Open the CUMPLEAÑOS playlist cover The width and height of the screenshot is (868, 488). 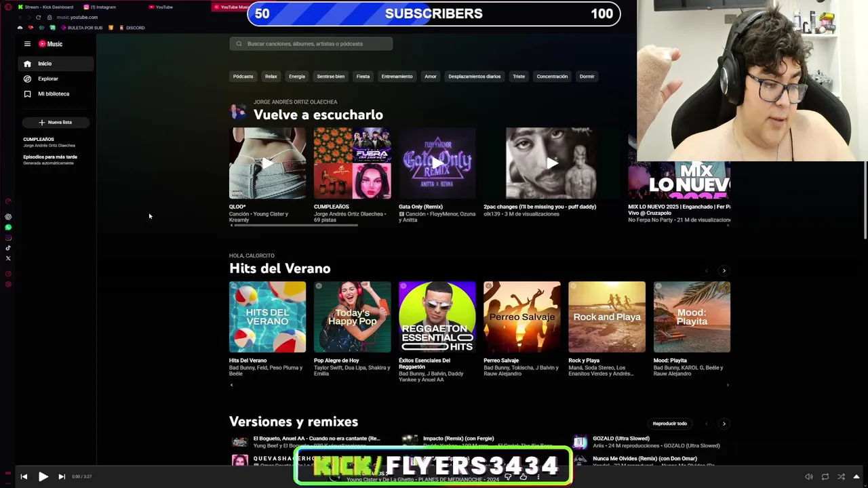pyautogui.click(x=352, y=163)
